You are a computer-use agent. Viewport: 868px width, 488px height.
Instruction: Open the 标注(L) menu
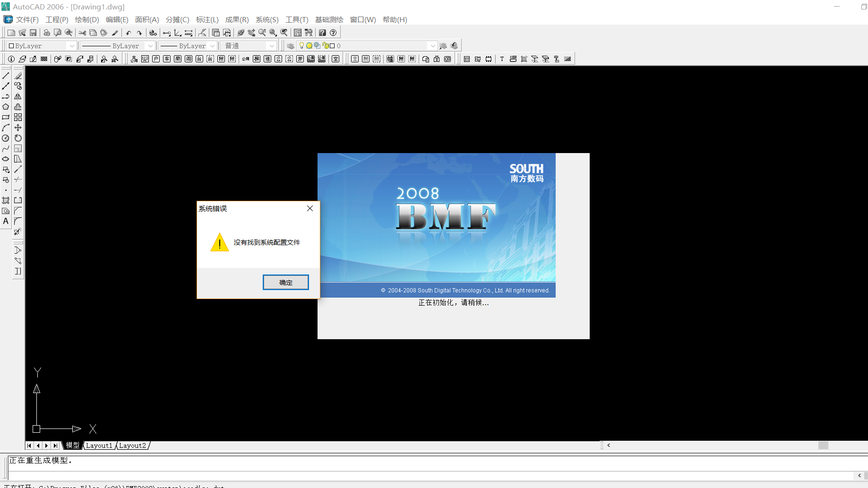207,19
